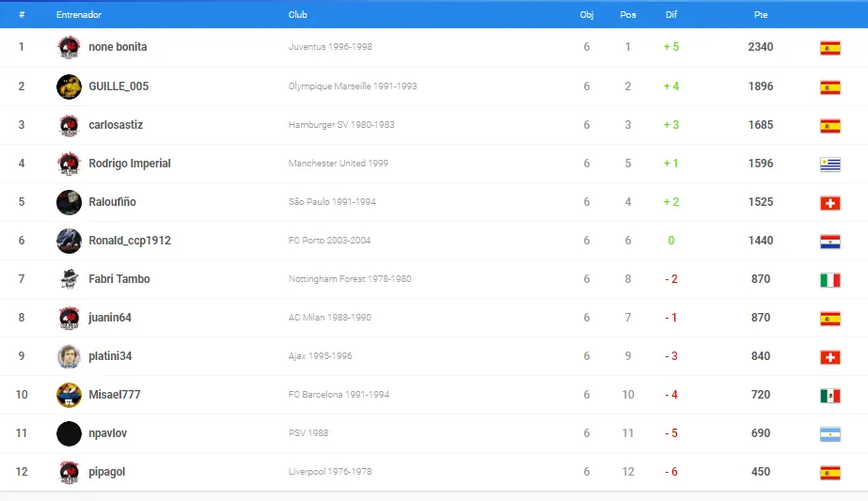Open platini34's portrait avatar
Image resolution: width=868 pixels, height=501 pixels.
[69, 356]
